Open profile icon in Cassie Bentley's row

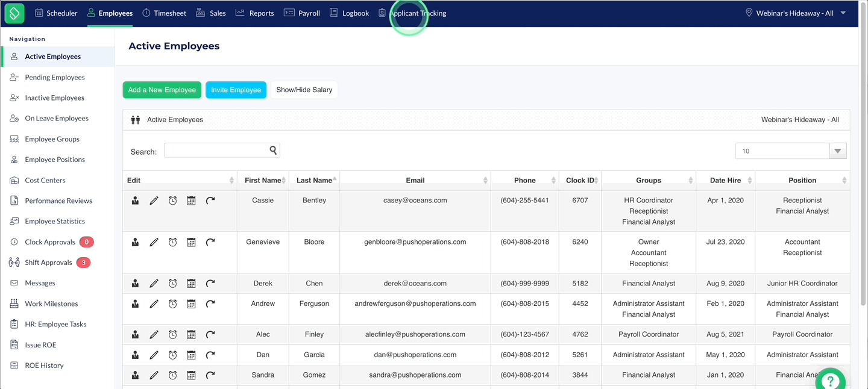[135, 201]
